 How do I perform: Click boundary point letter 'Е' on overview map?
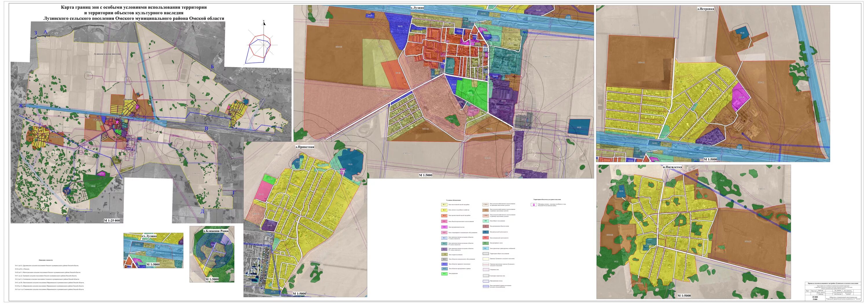coord(67,219)
